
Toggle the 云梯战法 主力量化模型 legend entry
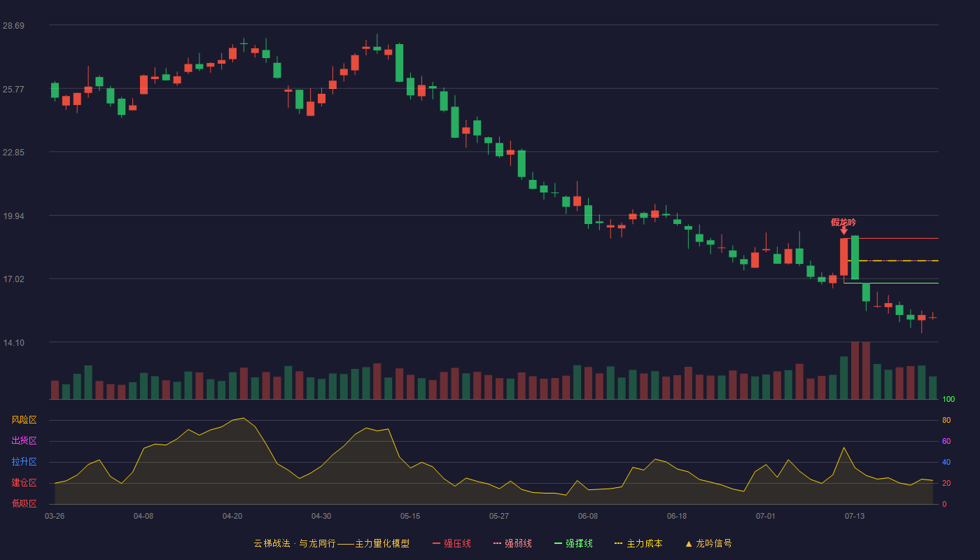coord(332,543)
